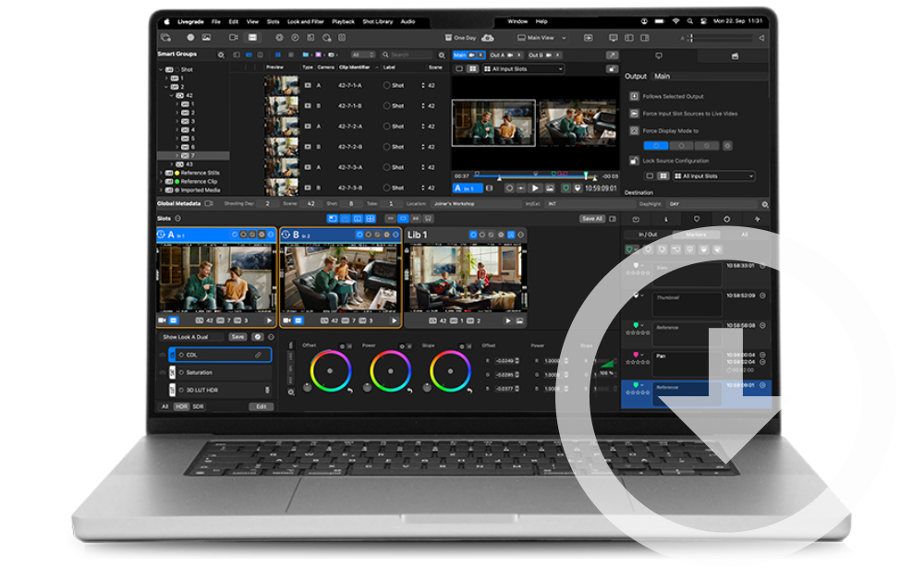Toggle Lock Source Configuration
The width and height of the screenshot is (924, 580).
pos(635,161)
